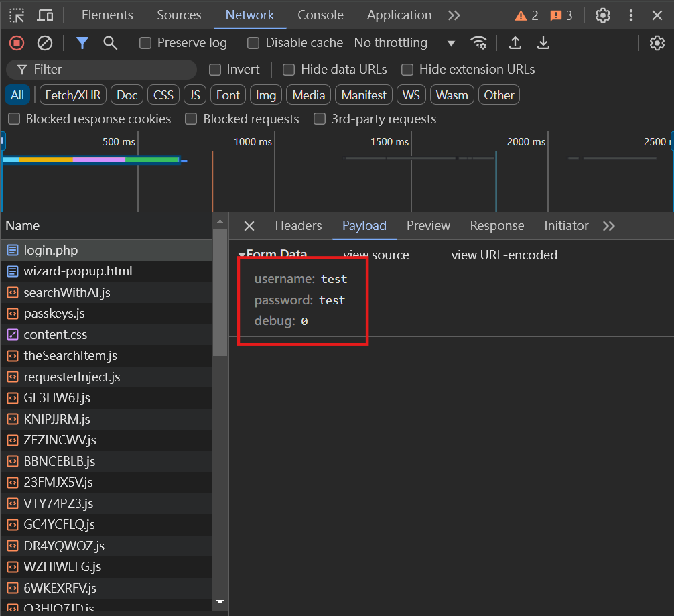The width and height of the screenshot is (674, 616).
Task: Click into the request Filter field
Action: (100, 69)
